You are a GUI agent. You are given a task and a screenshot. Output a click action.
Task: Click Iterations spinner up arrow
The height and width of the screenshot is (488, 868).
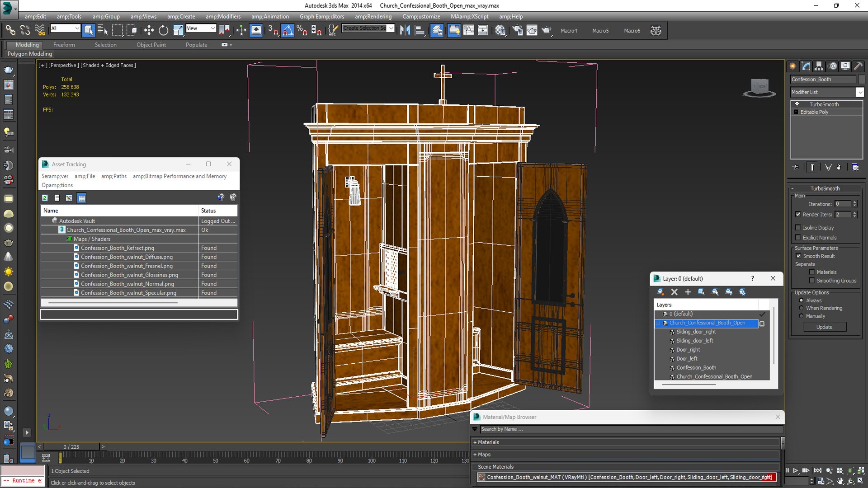854,202
